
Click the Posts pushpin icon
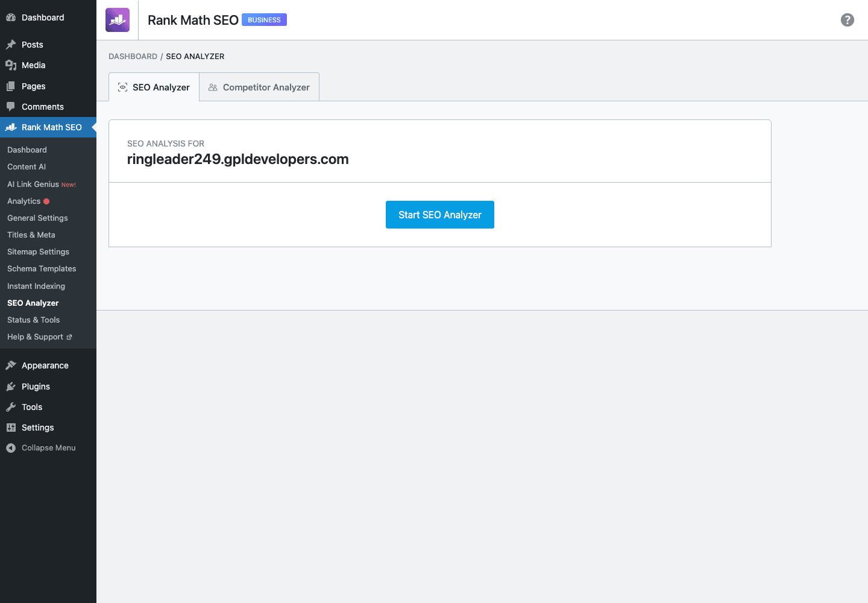point(11,45)
